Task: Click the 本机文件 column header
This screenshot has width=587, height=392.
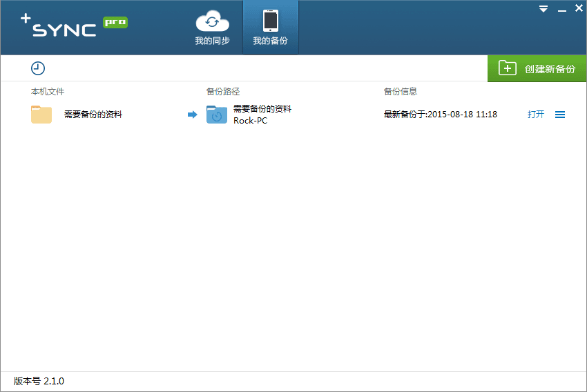Action: 48,91
